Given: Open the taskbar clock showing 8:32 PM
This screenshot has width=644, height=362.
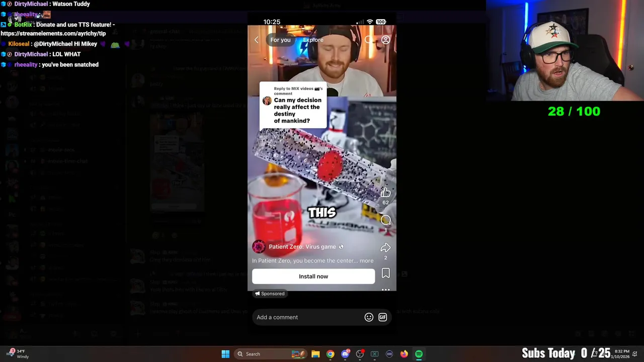Looking at the screenshot, I should pos(621,354).
